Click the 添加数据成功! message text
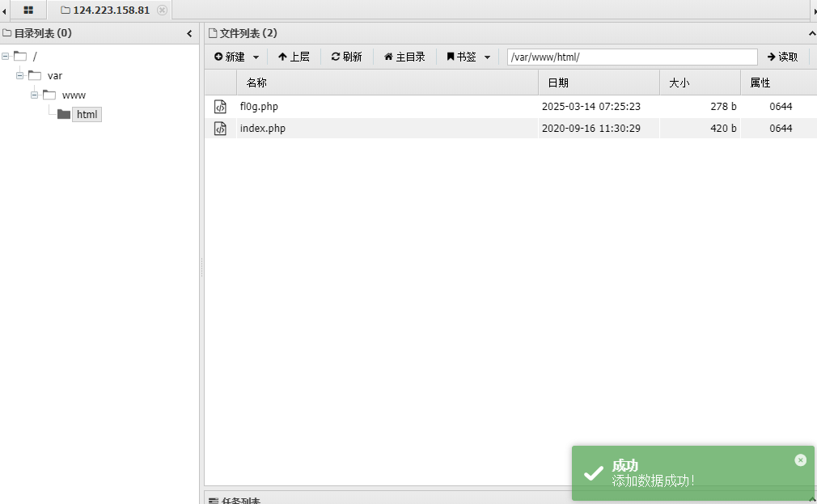The width and height of the screenshot is (817, 504). pos(653,481)
